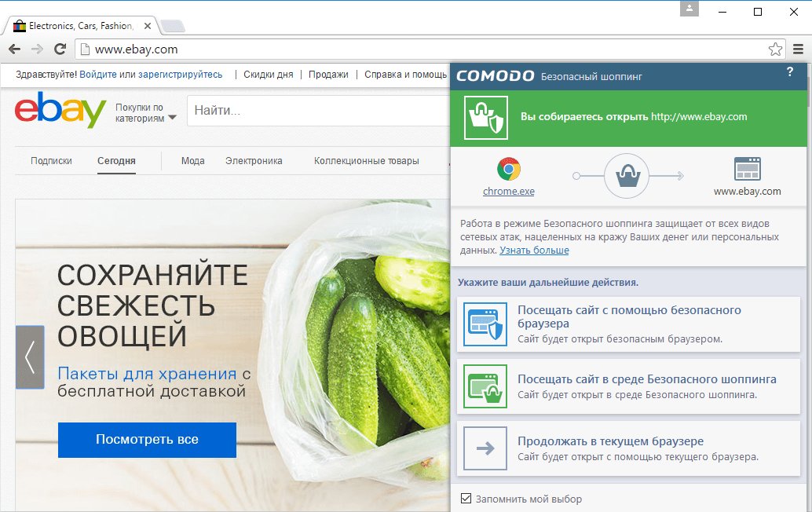Choose Продолжать в текущем браузере
812x512 pixels.
(628, 448)
